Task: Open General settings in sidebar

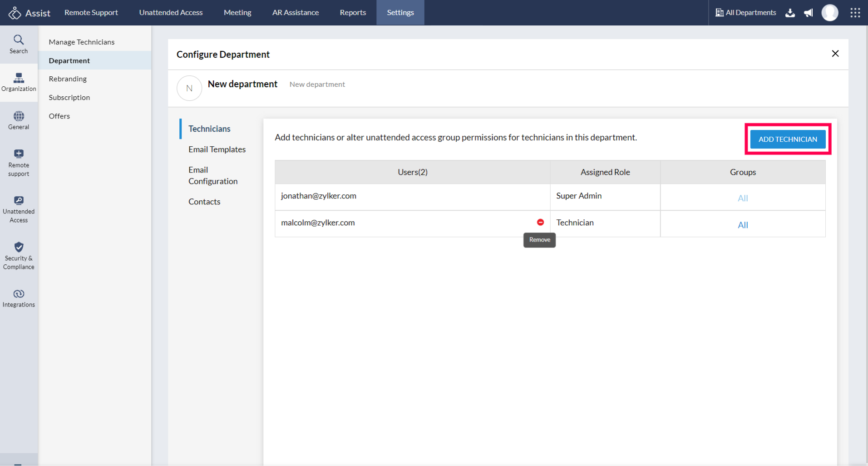Action: (x=19, y=120)
